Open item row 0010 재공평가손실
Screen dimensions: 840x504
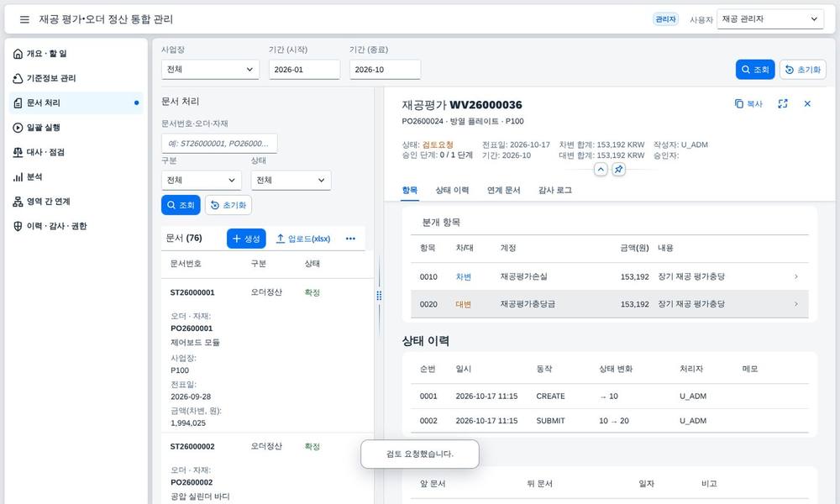tap(610, 277)
